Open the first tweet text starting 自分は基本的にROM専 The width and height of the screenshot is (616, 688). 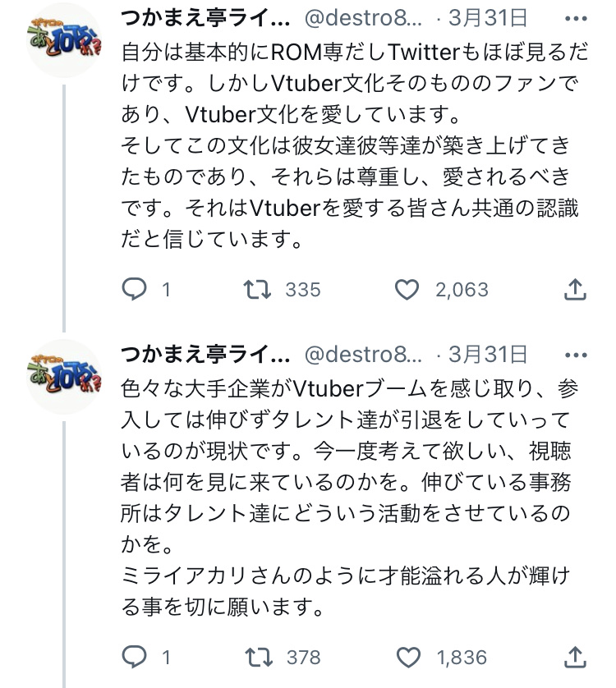(x=354, y=145)
